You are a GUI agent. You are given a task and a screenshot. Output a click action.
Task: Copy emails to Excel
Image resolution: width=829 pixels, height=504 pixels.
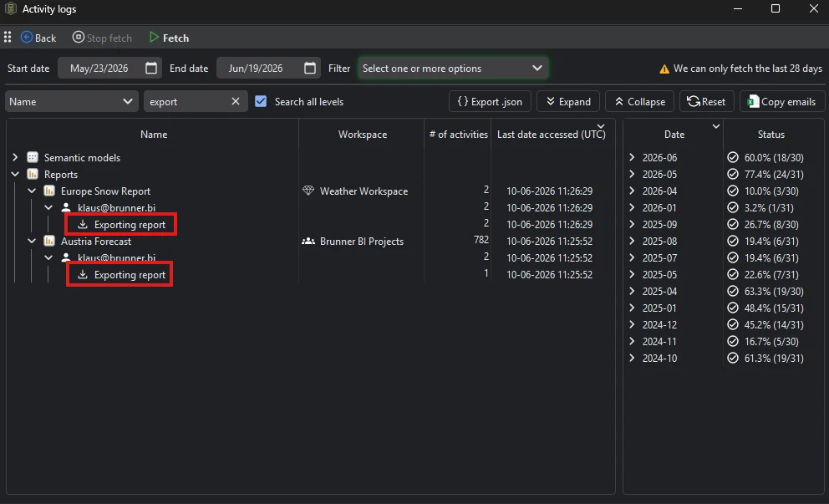click(782, 101)
